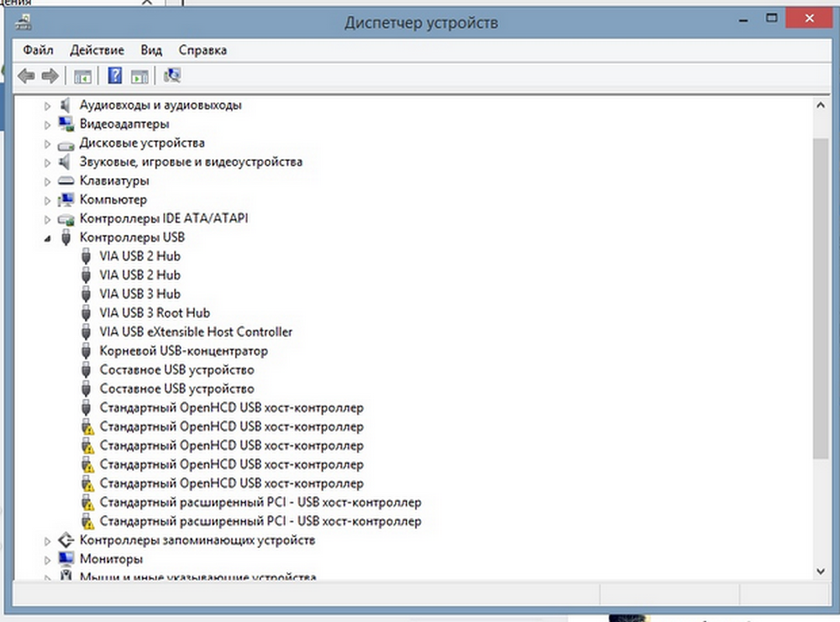Select Корневой USB-концентратор entry

coord(183,351)
